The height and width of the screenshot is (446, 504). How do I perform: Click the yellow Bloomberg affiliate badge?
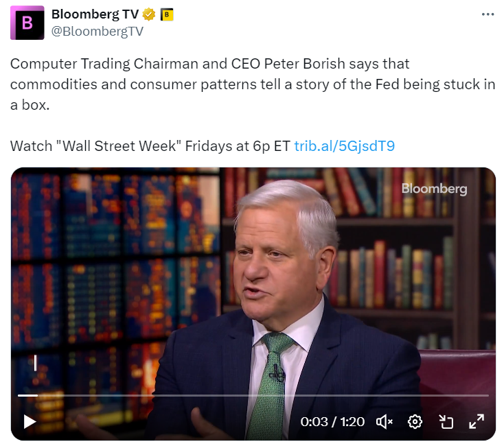click(167, 14)
